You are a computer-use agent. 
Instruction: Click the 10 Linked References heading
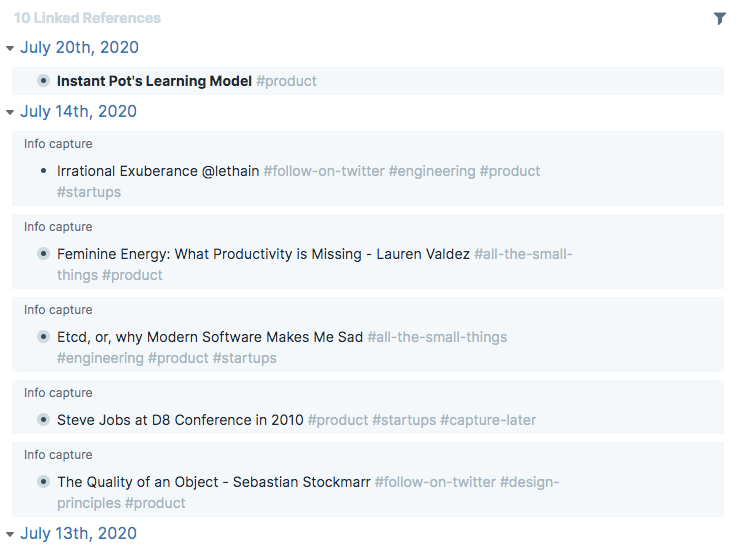point(87,18)
